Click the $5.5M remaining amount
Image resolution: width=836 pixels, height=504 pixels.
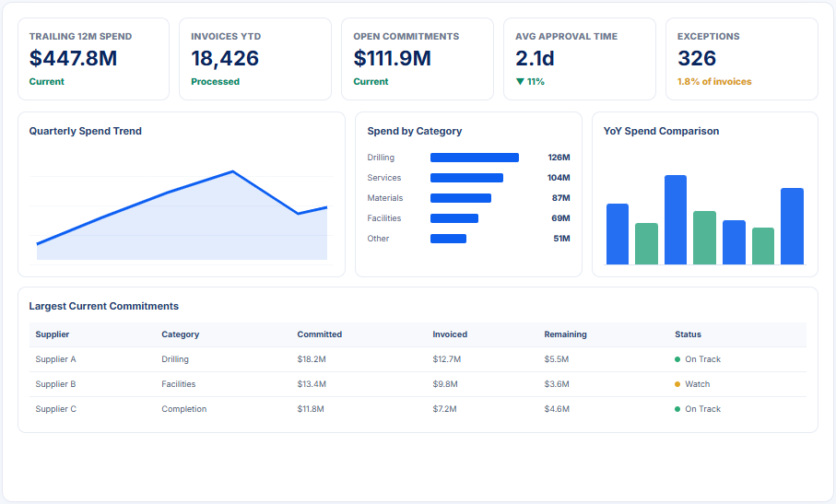coord(557,359)
